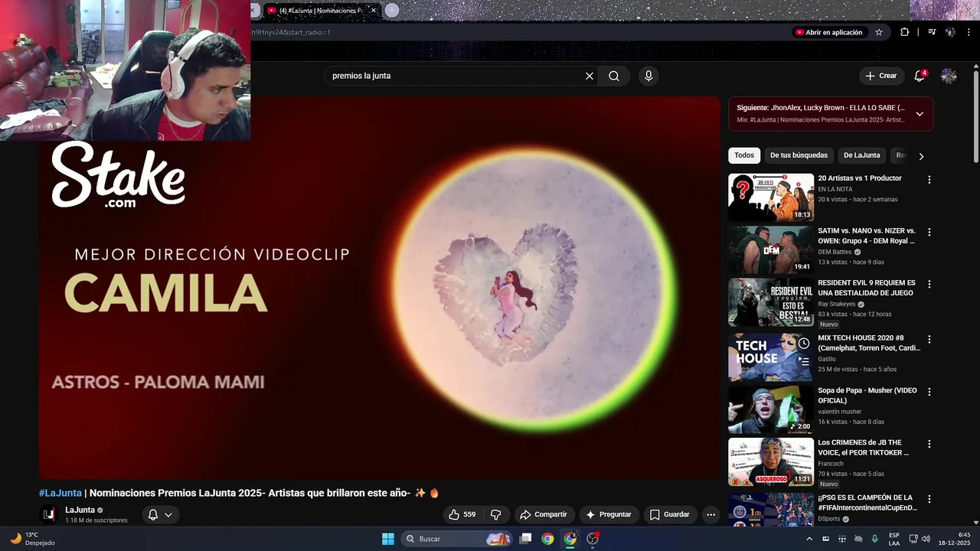Click Abrir en aplicación in address bar
Viewport: 980px width, 551px height.
828,32
